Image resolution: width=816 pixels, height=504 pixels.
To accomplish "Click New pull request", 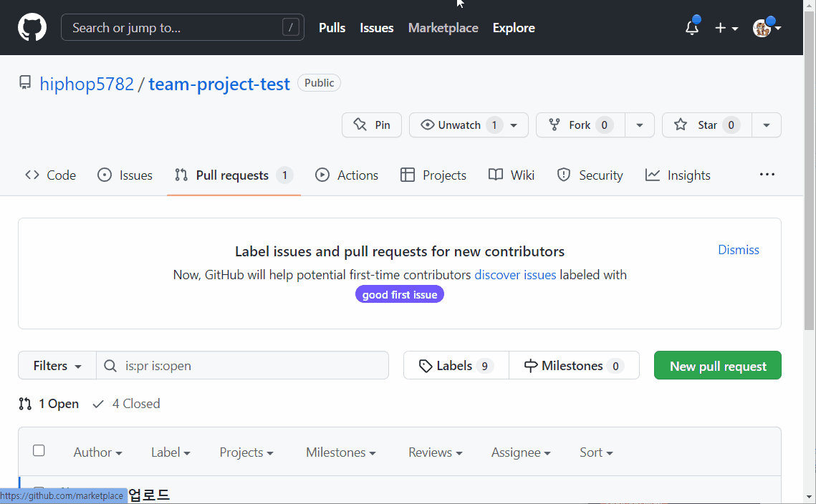I will pyautogui.click(x=718, y=366).
